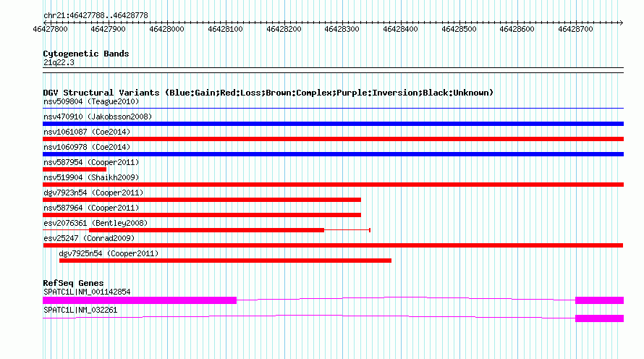The height and width of the screenshot is (359, 644).
Task: Click the NM_001142854 intron line
Action: (x=406, y=297)
